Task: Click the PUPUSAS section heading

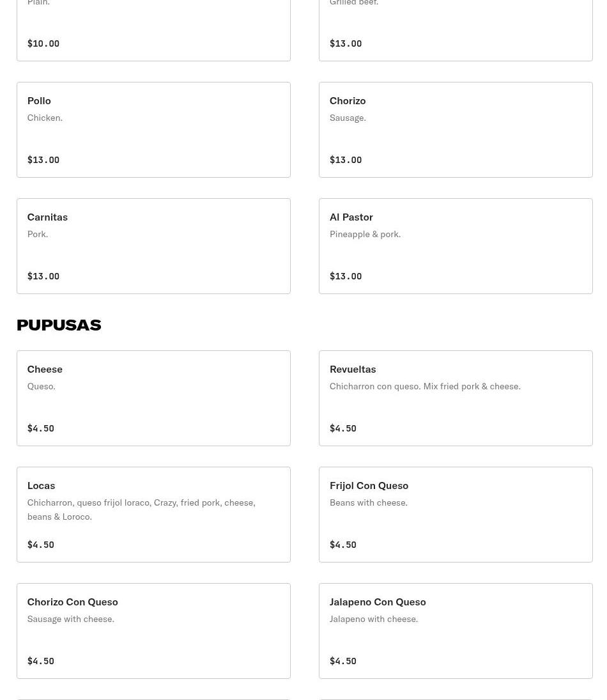Action: pyautogui.click(x=59, y=325)
